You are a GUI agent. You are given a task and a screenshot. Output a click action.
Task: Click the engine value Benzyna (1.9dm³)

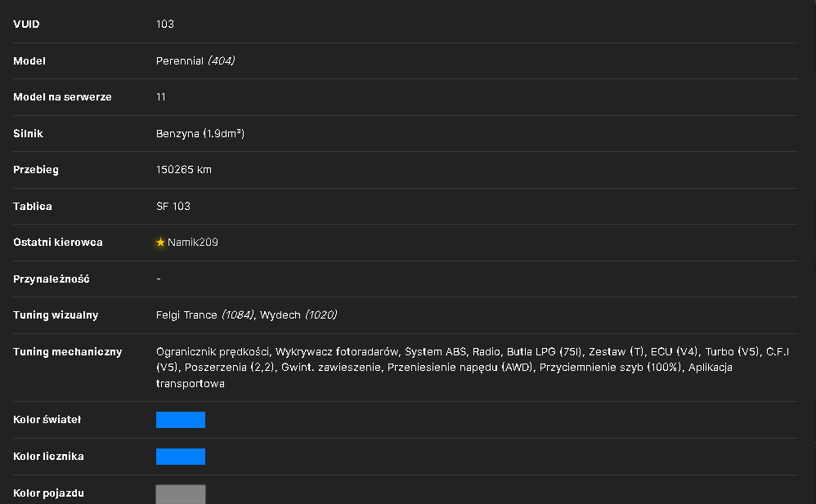tap(200, 134)
